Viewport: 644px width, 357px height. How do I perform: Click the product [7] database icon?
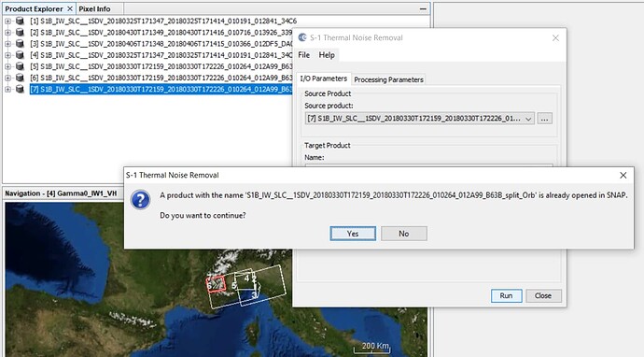point(20,89)
